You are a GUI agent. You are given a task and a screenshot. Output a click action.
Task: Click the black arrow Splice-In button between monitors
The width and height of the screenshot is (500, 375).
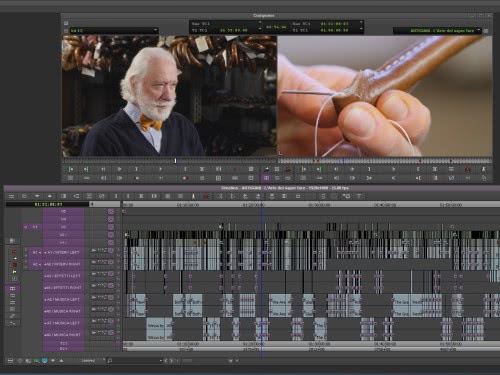coord(267,169)
